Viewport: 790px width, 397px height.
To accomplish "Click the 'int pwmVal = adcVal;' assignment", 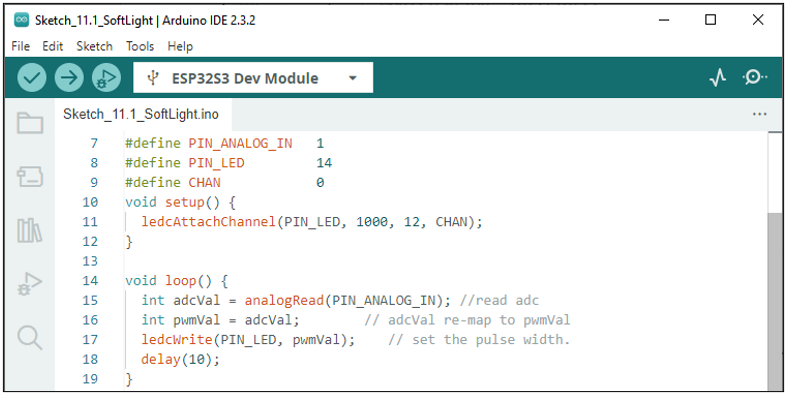I will [221, 320].
